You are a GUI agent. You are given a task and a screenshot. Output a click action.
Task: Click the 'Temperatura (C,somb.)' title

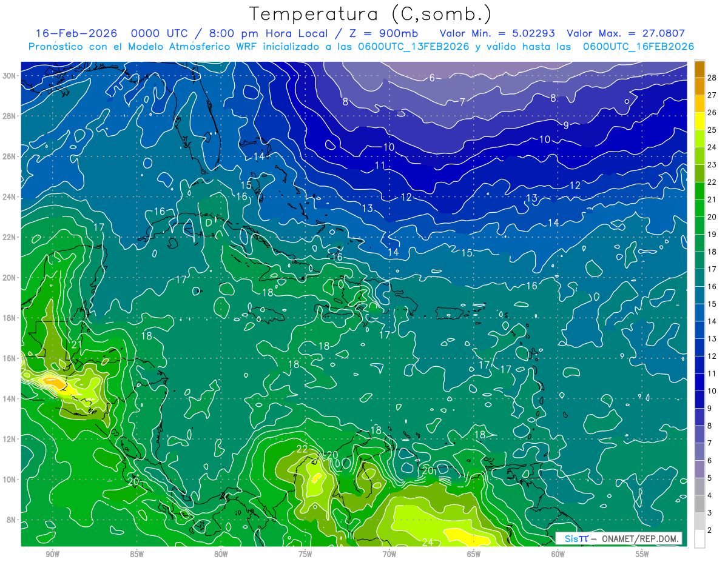[x=371, y=14]
